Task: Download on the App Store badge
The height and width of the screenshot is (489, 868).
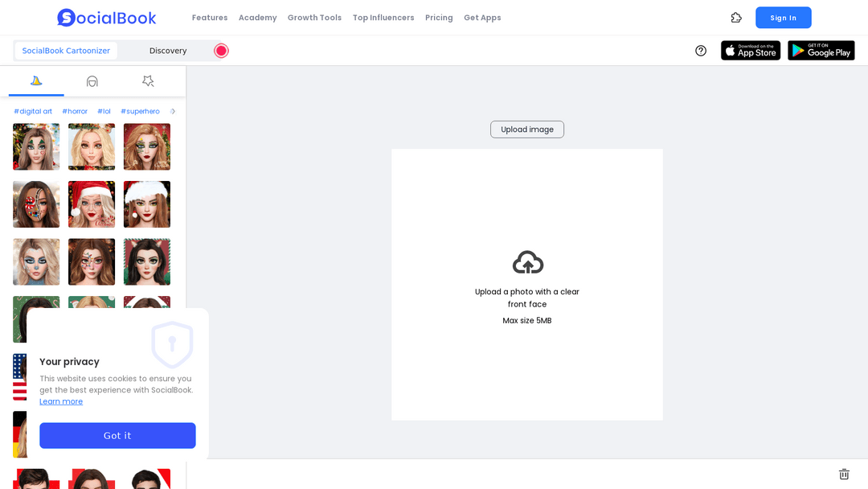Action: pyautogui.click(x=751, y=51)
